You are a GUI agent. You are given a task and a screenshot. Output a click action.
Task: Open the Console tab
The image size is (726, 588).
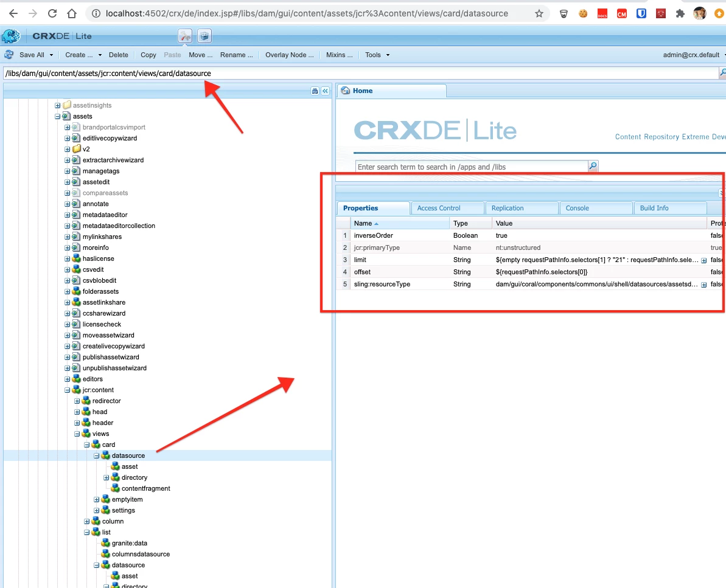[596, 208]
